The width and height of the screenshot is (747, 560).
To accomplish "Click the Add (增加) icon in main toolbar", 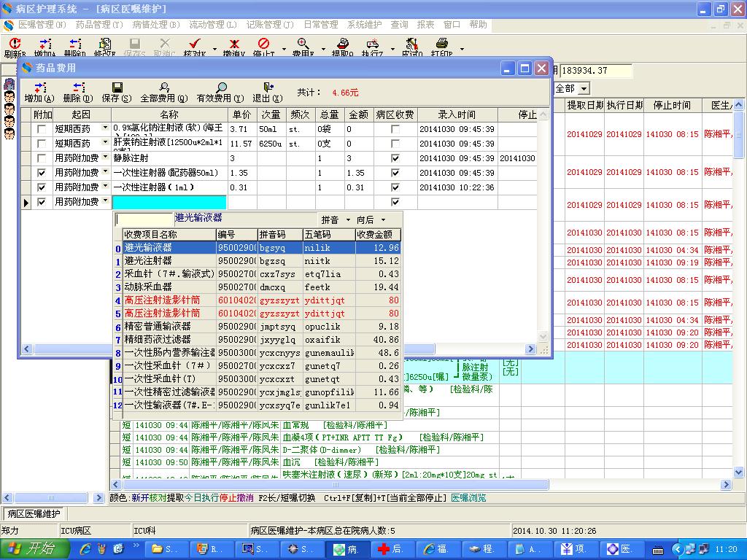I will (44, 46).
